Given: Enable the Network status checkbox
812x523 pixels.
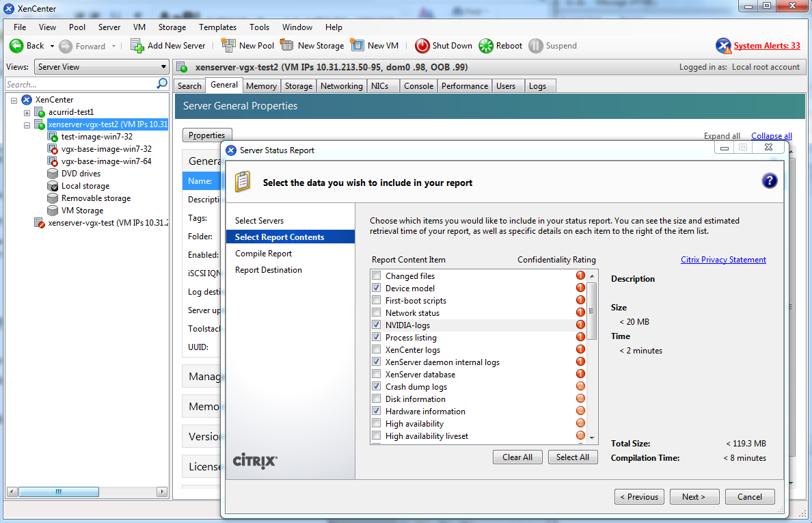Looking at the screenshot, I should pos(376,312).
